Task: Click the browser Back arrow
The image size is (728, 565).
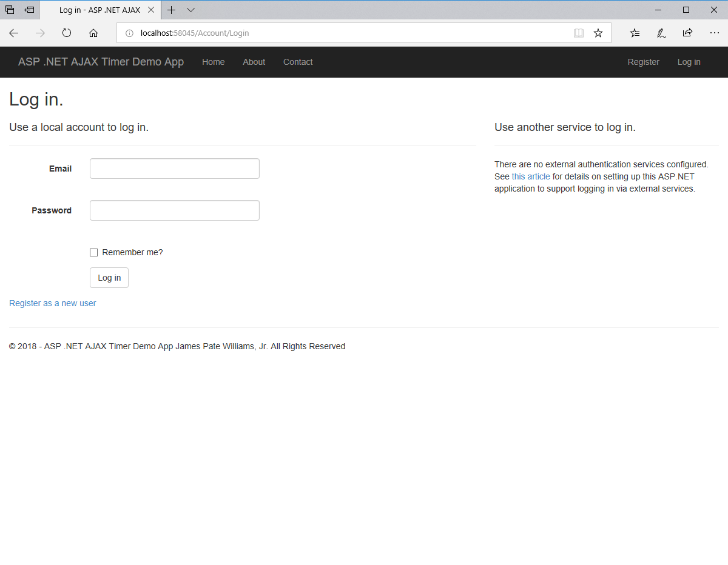Action: [x=14, y=33]
